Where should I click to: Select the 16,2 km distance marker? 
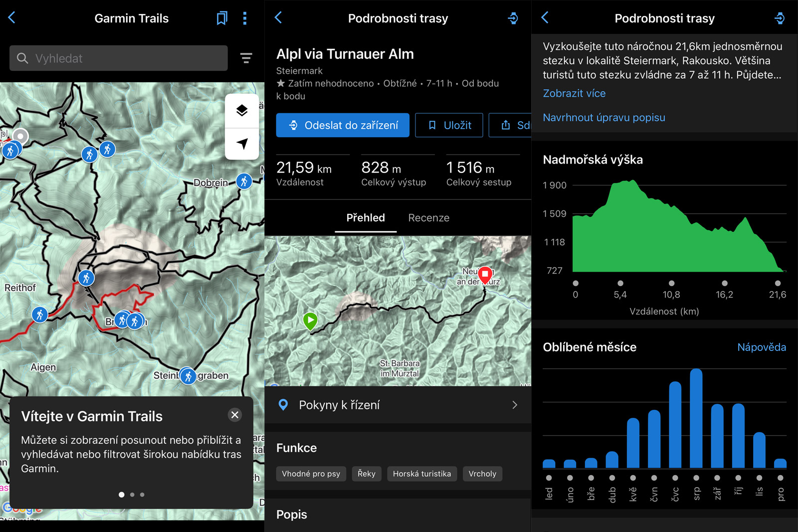coord(725,283)
